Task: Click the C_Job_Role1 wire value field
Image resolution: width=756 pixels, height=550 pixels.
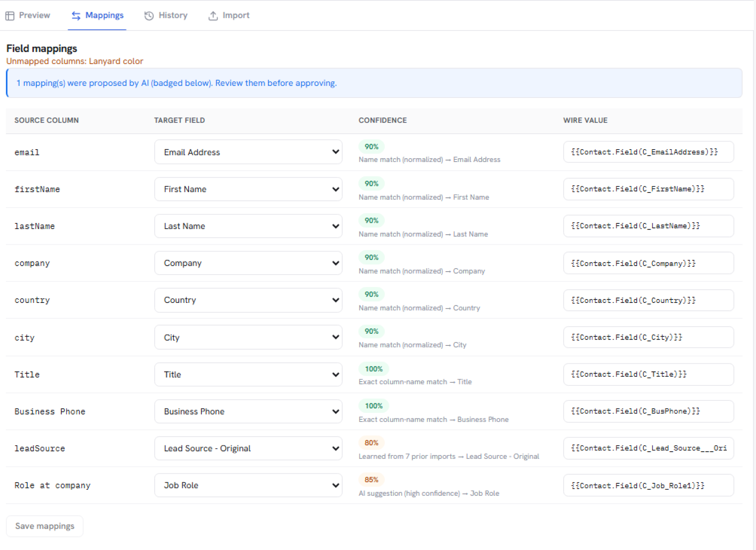Action: (x=648, y=485)
